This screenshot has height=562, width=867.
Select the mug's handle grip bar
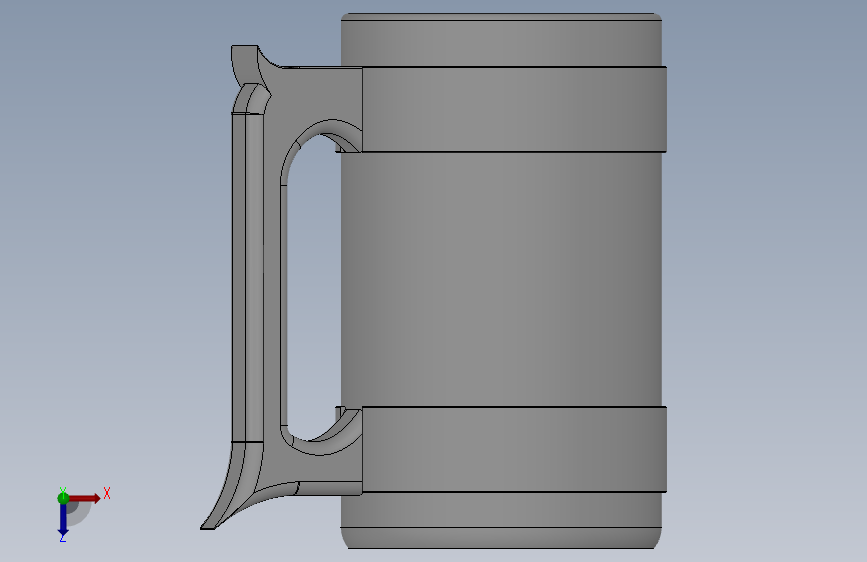248,277
